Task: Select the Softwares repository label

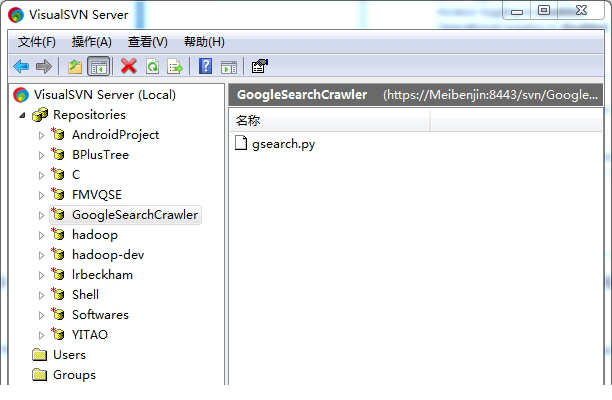Action: [x=100, y=315]
